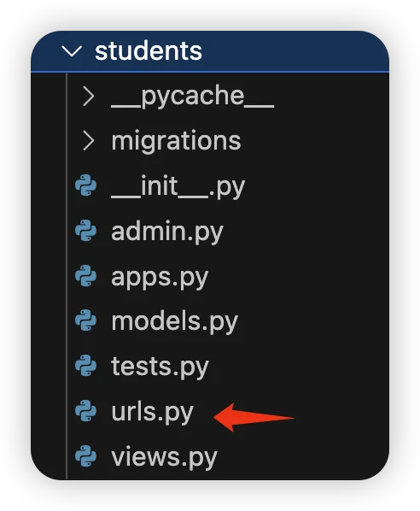Expand the migrations folder arrow

click(x=88, y=141)
